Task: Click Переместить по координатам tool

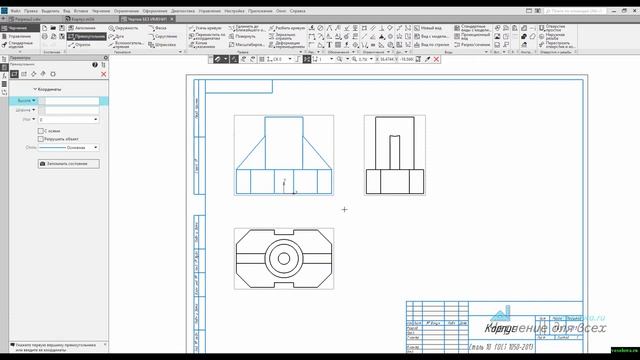Action: pos(207,36)
